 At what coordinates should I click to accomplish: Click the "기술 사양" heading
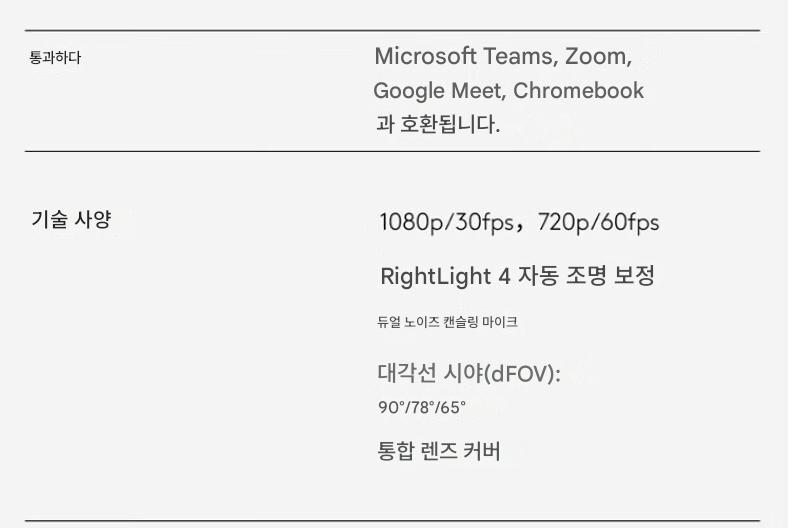point(71,220)
